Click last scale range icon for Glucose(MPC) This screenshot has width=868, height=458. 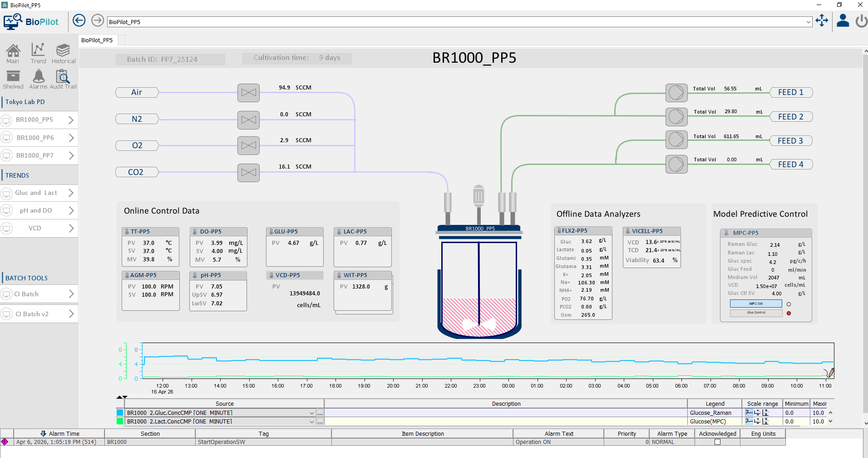pos(765,421)
